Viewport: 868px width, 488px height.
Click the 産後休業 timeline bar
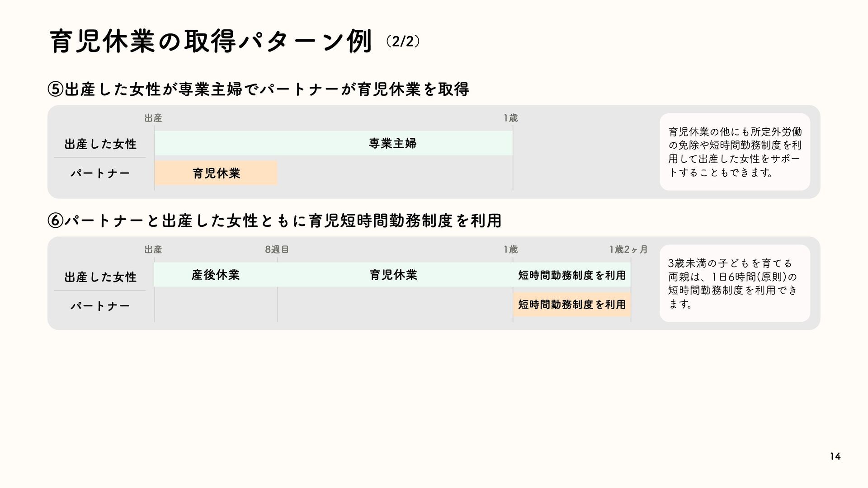[x=216, y=275]
